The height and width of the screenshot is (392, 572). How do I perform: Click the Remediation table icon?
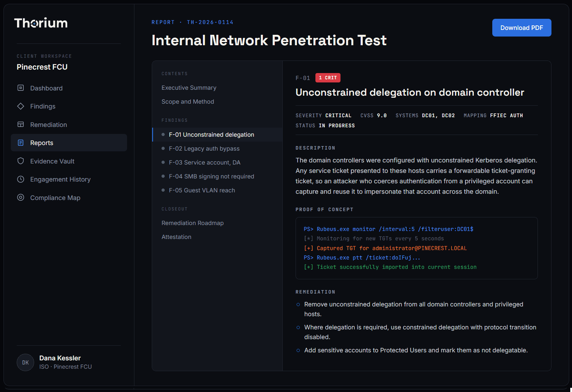[21, 125]
